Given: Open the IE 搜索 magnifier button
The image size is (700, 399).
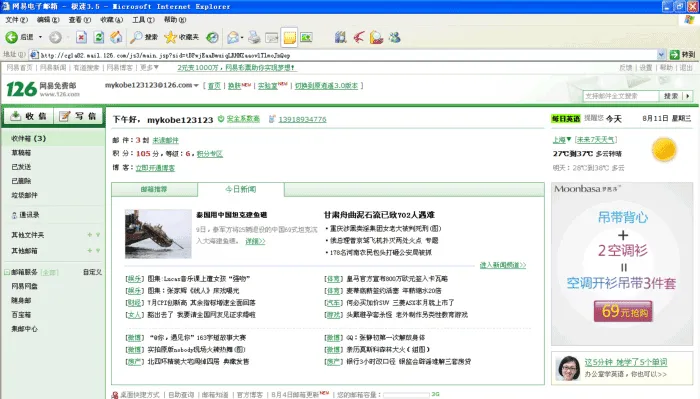Looking at the screenshot, I should [144, 37].
